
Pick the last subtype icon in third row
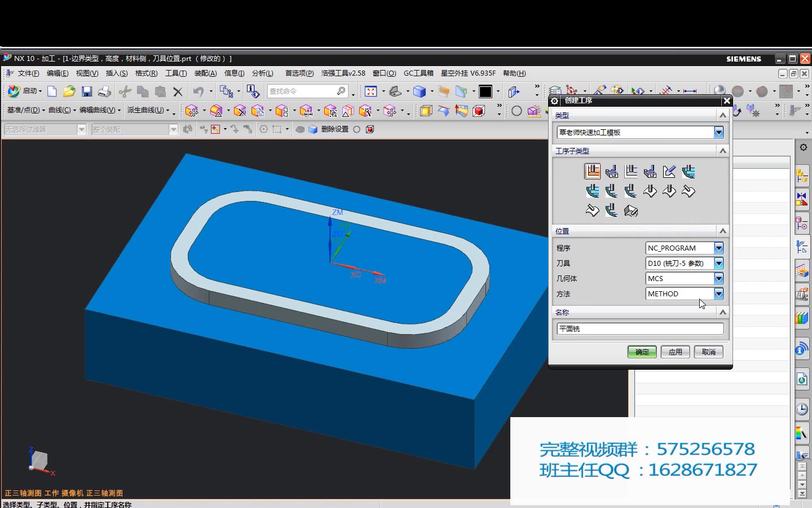click(x=631, y=211)
